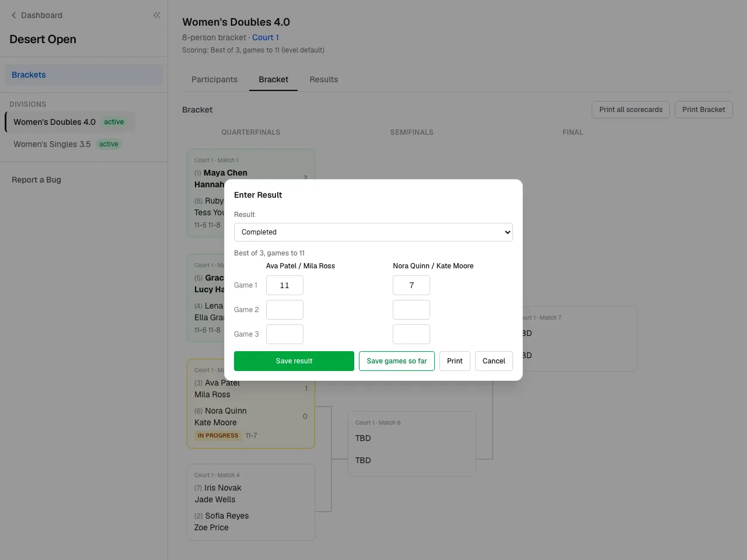Click the IN PROGRESS badge on Match 3
The image size is (747, 560).
click(218, 436)
